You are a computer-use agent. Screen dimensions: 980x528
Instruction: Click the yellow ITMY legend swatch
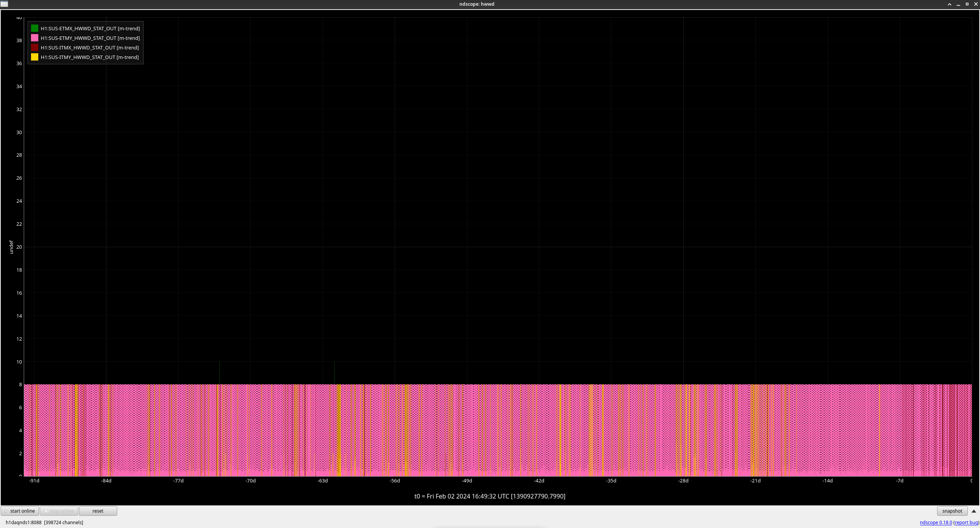[x=34, y=57]
